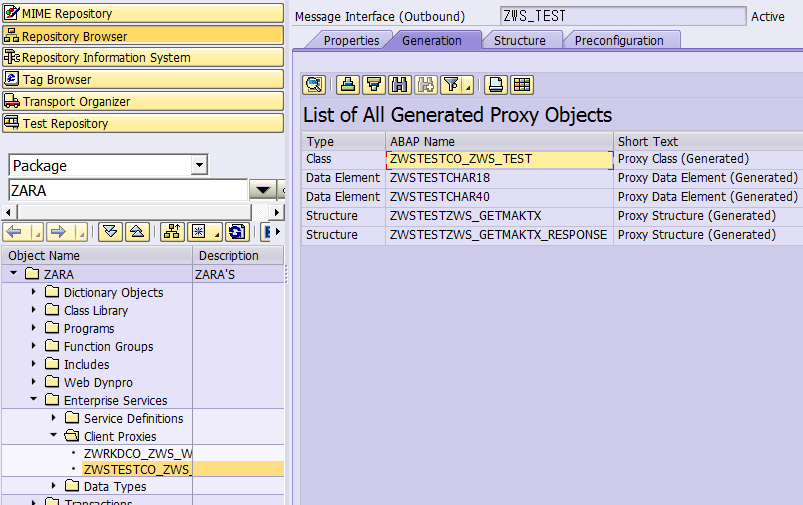The image size is (803, 505).
Task: Expand the Function Groups folder
Action: [x=34, y=346]
